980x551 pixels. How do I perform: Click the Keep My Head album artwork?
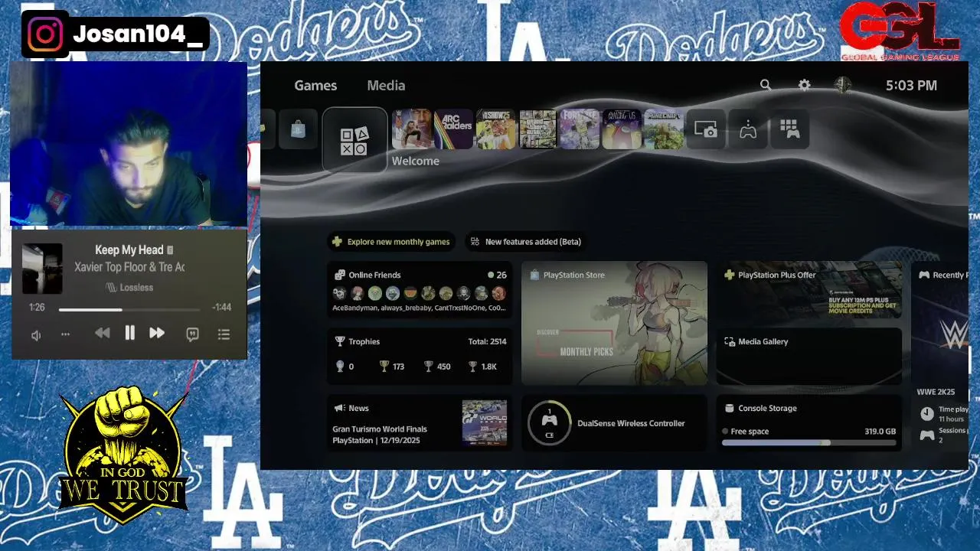tap(42, 269)
